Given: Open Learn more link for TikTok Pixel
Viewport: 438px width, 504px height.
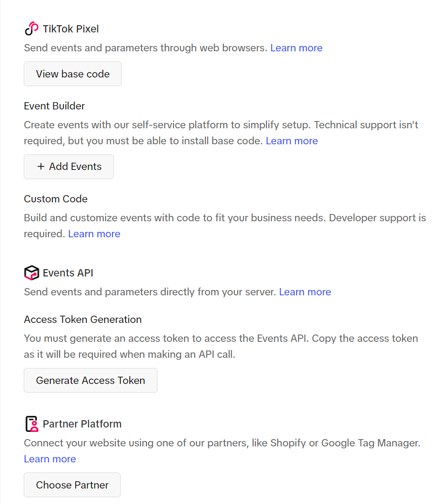Looking at the screenshot, I should (296, 48).
